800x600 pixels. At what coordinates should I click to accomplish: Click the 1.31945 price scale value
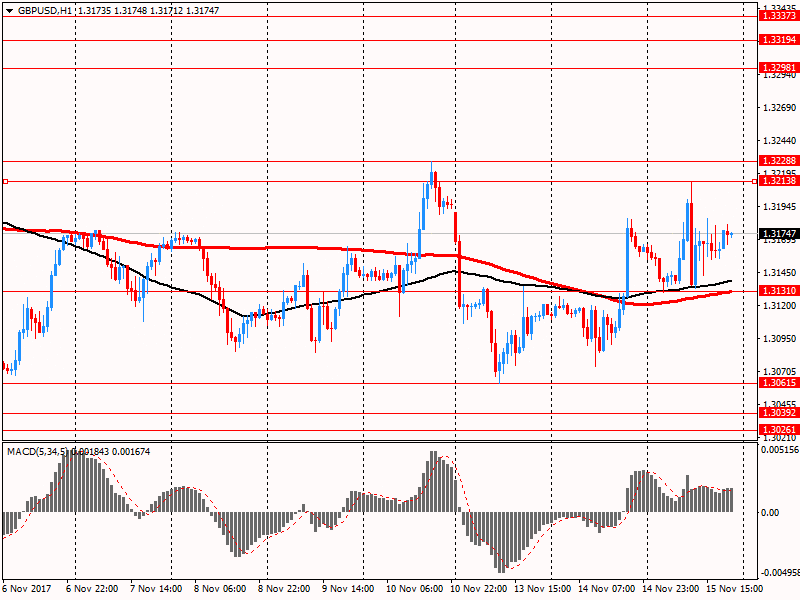(779, 207)
